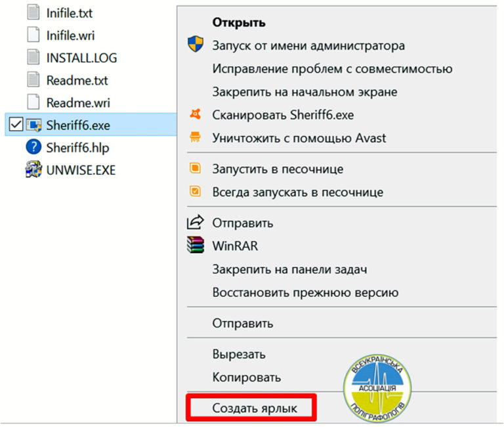Choose Создать ярлык from context menu

[x=255, y=408]
